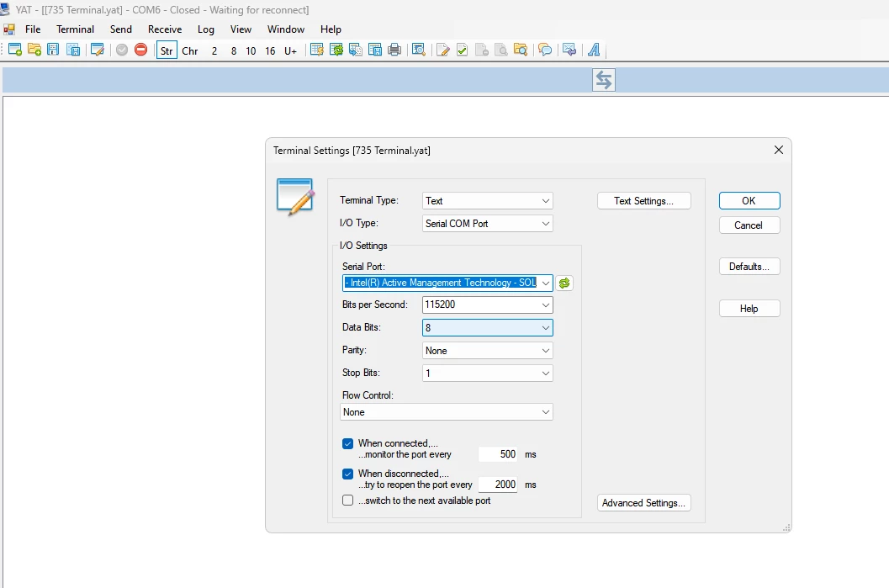Open the Flow Control dropdown
This screenshot has height=588, width=889.
tap(447, 412)
